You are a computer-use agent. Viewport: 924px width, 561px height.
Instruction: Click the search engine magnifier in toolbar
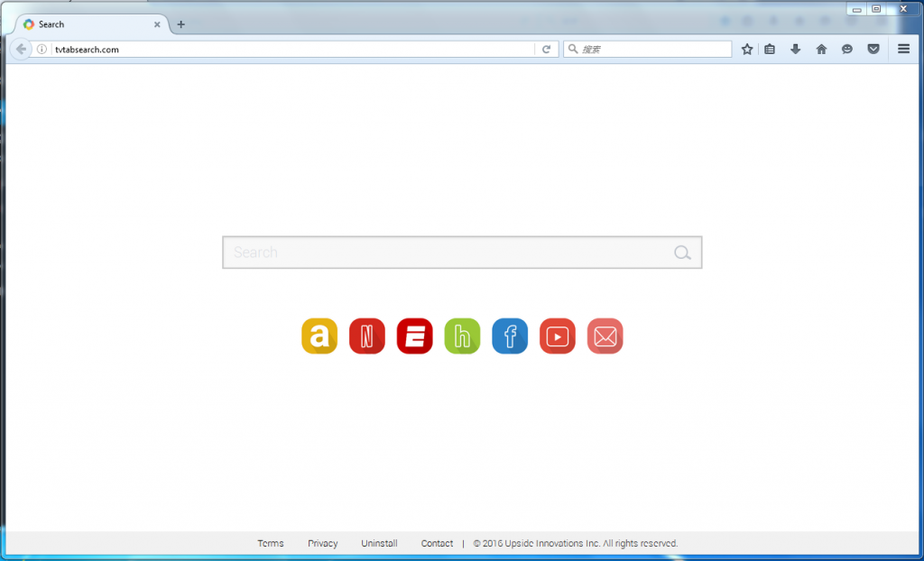coord(573,50)
